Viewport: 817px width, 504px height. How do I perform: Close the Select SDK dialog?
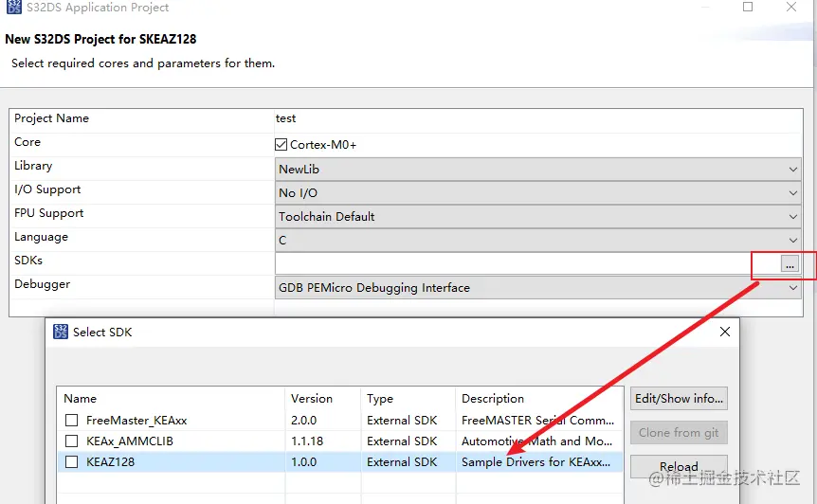pyautogui.click(x=725, y=332)
